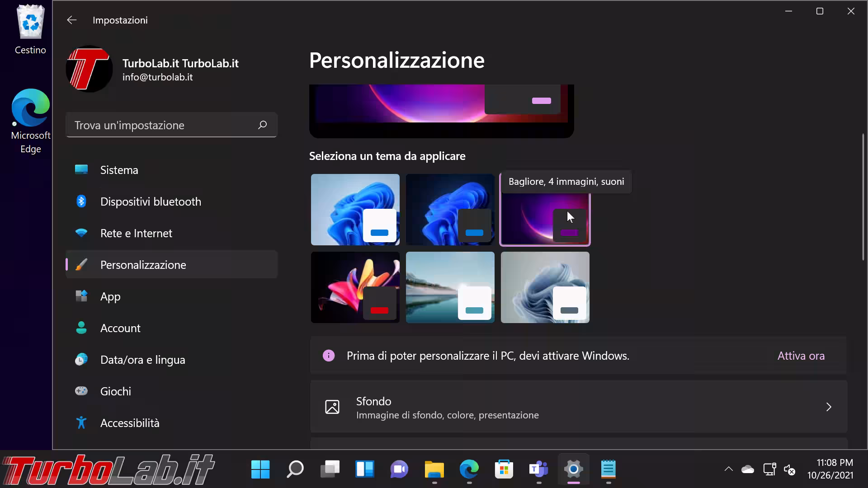Choose the colorful flower dark theme
The image size is (868, 488).
[355, 287]
